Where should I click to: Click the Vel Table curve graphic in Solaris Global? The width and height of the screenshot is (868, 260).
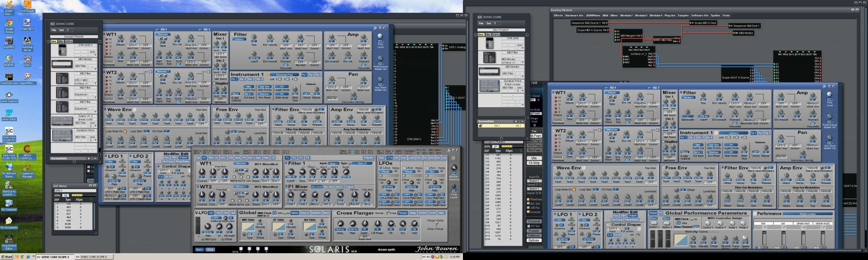click(x=309, y=227)
